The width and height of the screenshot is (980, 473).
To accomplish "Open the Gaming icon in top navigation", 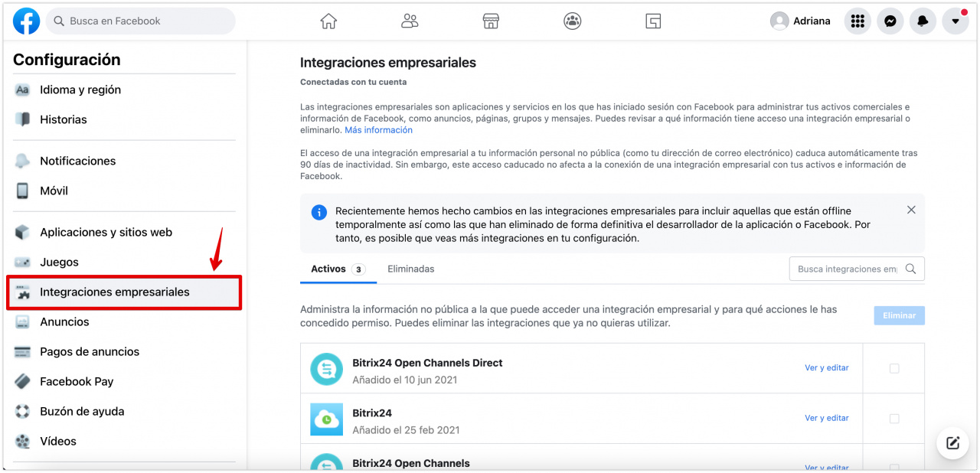I will click(x=653, y=21).
